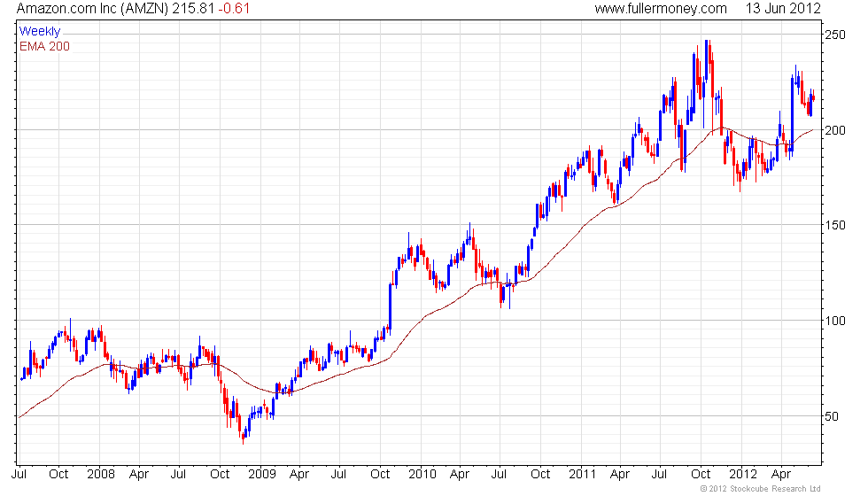The image size is (868, 496).
Task: Click the 200 price axis label
Action: click(x=834, y=131)
